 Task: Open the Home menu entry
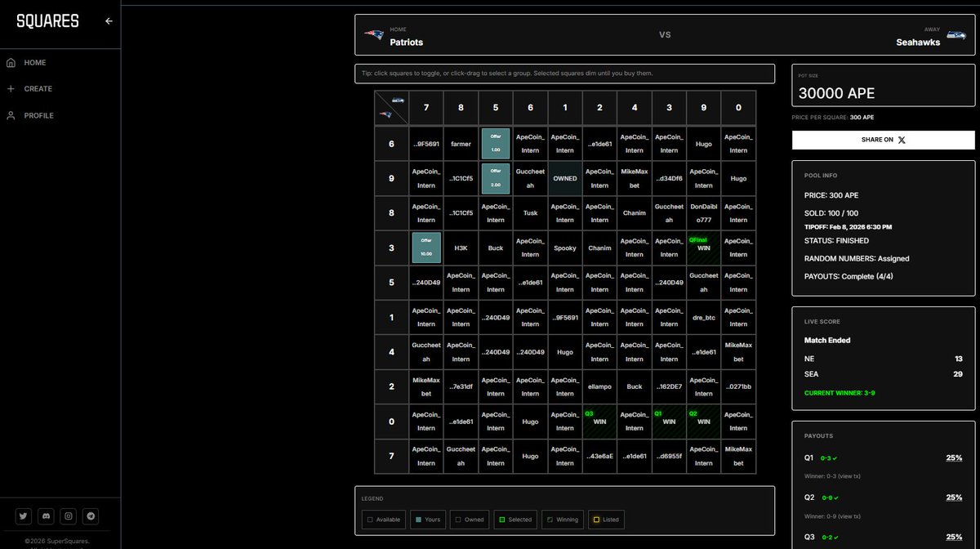click(x=33, y=61)
